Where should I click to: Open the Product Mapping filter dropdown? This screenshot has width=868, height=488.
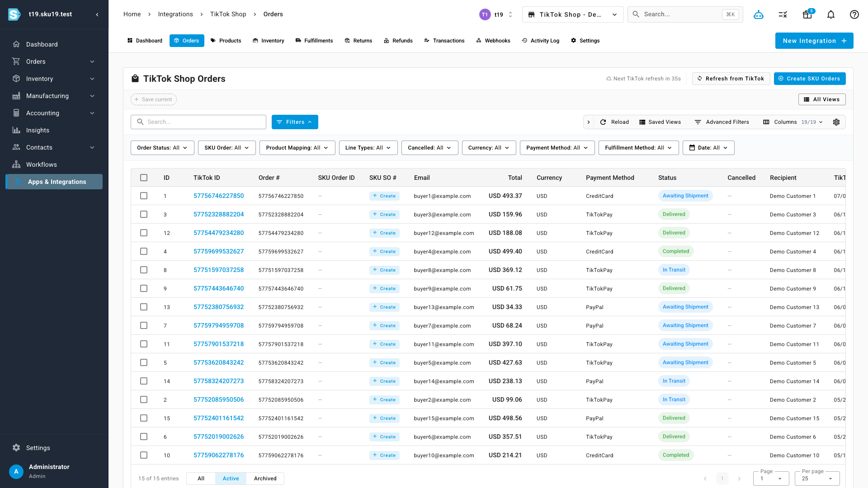[x=297, y=148]
